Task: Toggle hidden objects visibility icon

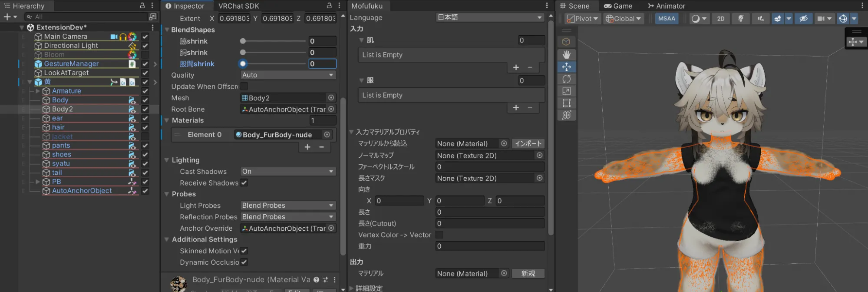Action: tap(803, 19)
